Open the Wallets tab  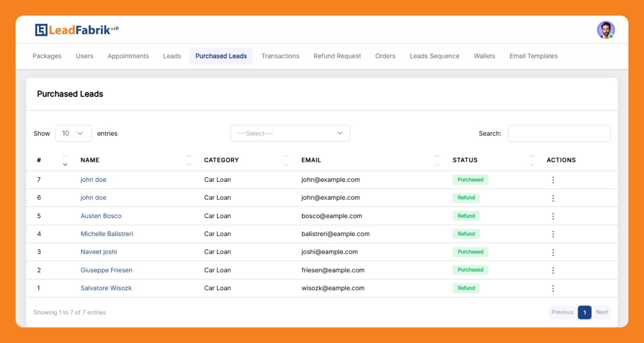point(484,56)
